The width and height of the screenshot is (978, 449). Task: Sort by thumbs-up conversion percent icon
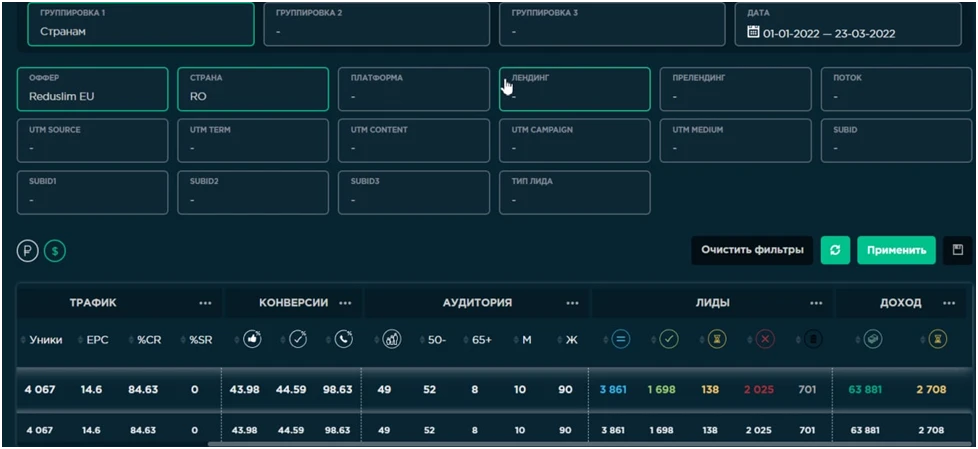click(252, 339)
